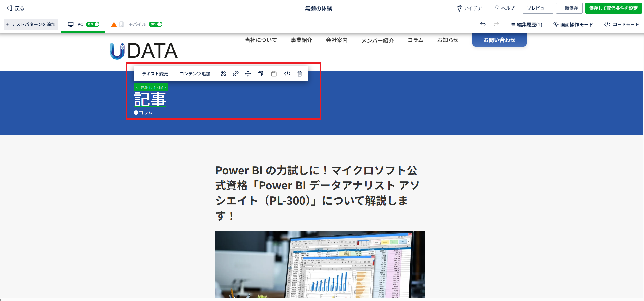Screen dimensions: 644x301
Task: Select the 記事 heading text
Action: pyautogui.click(x=150, y=99)
